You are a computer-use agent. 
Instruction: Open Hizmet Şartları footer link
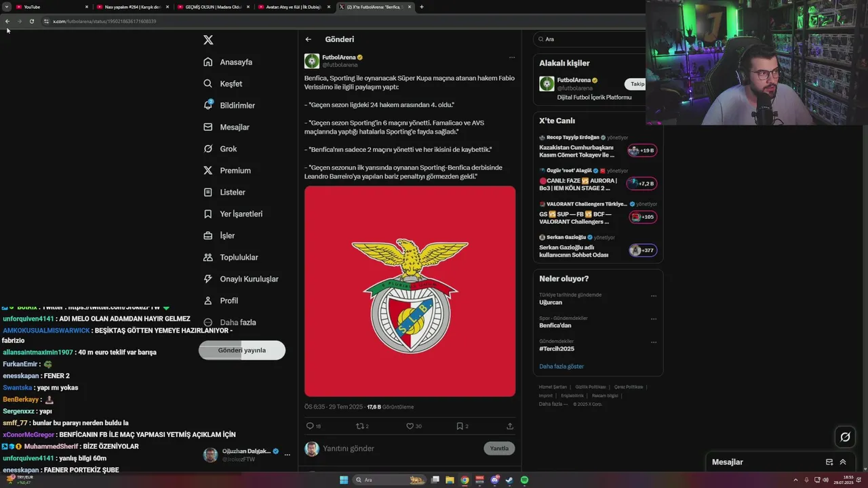point(553,387)
